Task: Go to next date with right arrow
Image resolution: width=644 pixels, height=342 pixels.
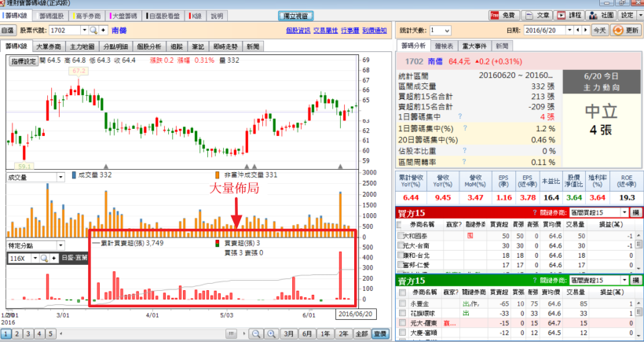Action: pyautogui.click(x=586, y=30)
